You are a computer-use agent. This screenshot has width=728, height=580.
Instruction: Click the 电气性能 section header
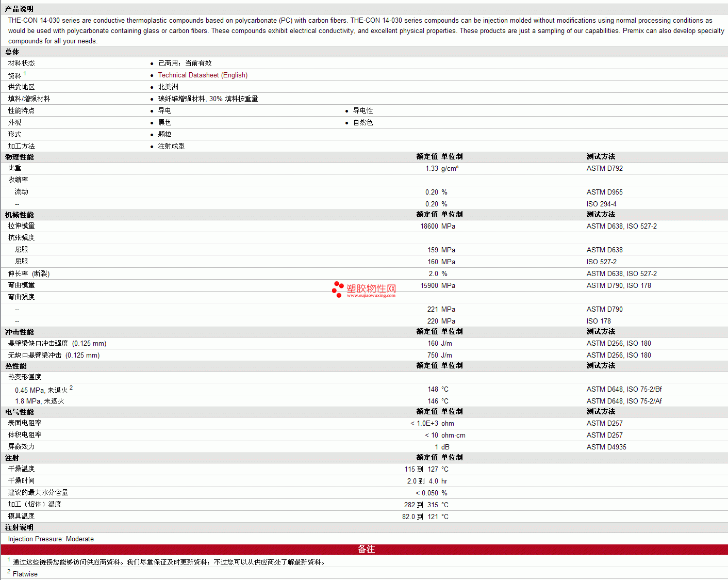(x=20, y=412)
